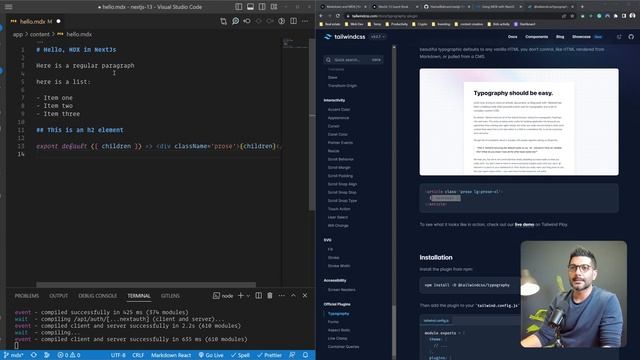Screen dimensions: 640x360
Task: Toggle bottom panel layout icon in VS Code title bar
Action: (250, 7)
